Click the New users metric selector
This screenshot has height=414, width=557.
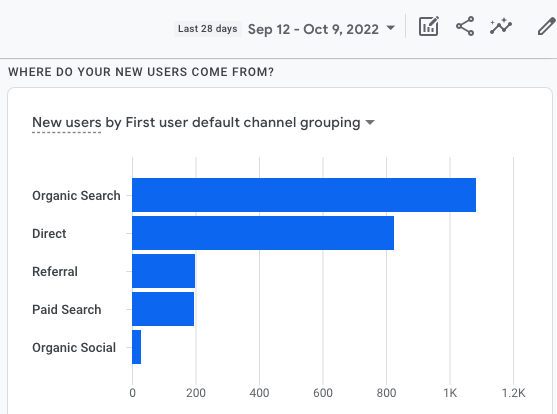[x=67, y=123]
